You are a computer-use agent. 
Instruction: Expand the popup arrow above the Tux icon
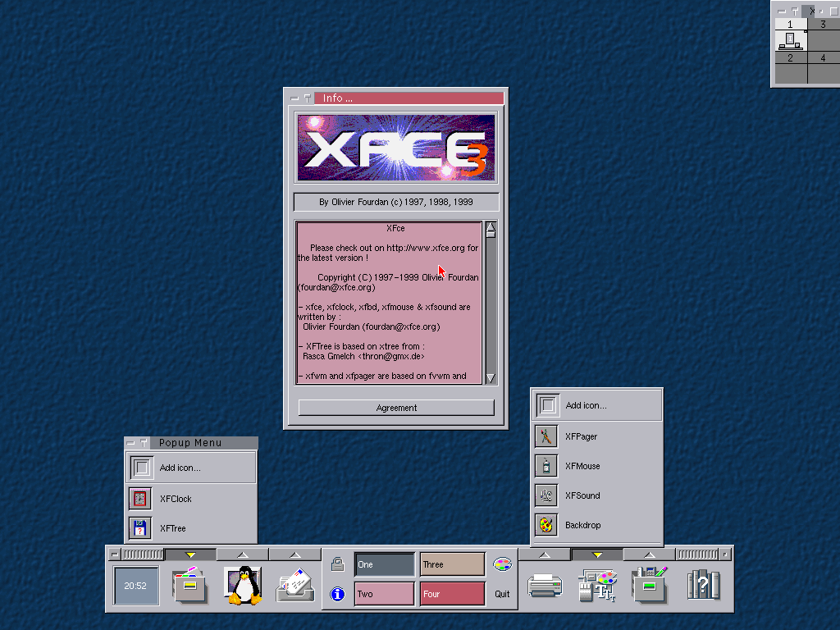[243, 555]
